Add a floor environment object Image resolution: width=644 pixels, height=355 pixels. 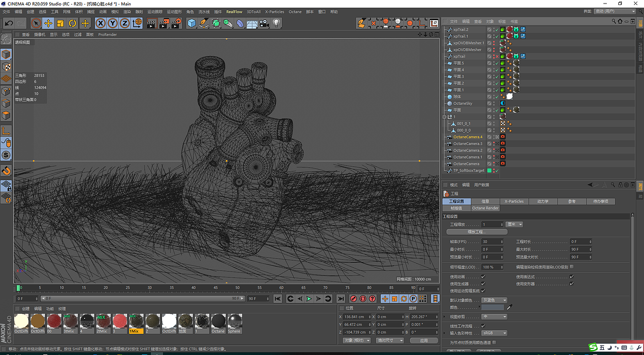[252, 23]
